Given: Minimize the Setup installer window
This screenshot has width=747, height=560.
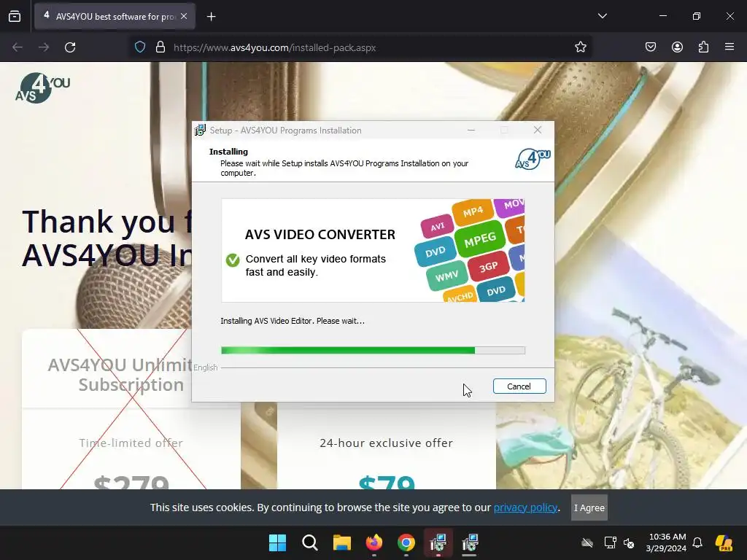Looking at the screenshot, I should [471, 130].
